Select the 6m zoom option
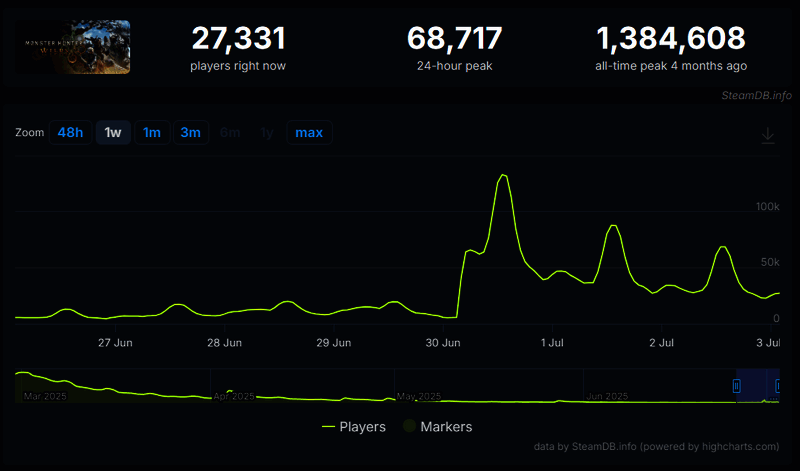The height and width of the screenshot is (471, 800). 229,133
